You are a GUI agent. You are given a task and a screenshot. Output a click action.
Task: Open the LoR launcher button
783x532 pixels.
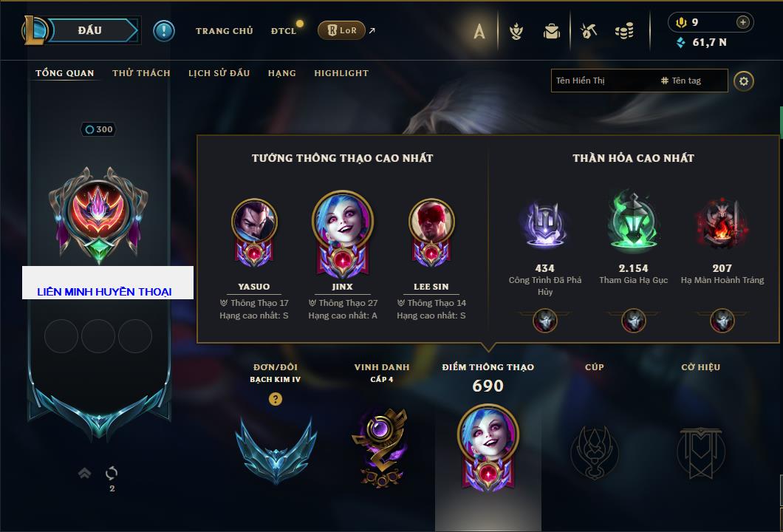click(x=341, y=30)
